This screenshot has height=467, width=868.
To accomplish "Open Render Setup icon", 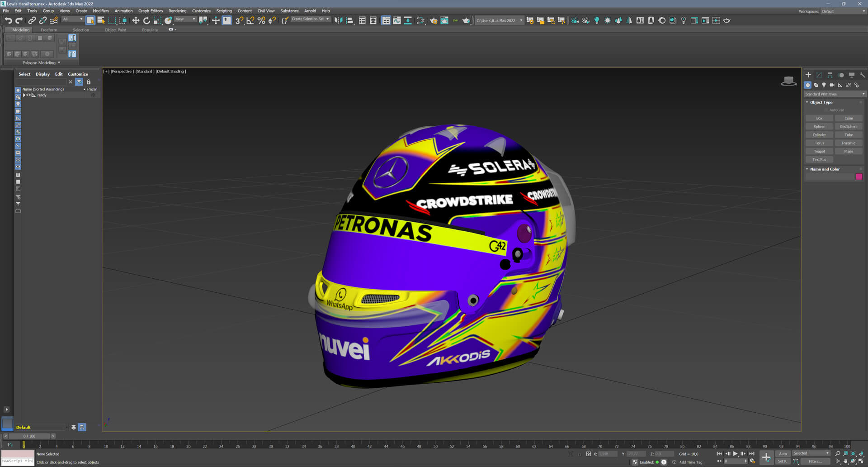I will click(434, 20).
